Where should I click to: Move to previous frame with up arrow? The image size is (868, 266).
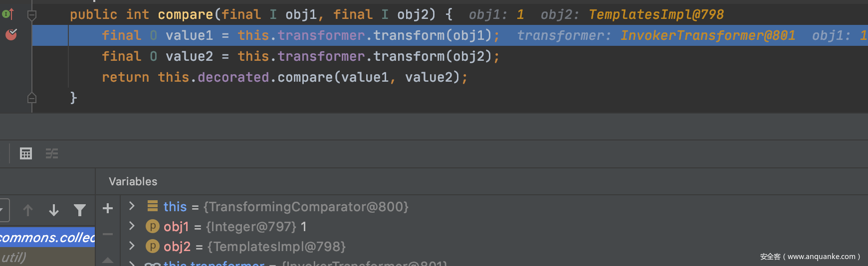click(28, 210)
